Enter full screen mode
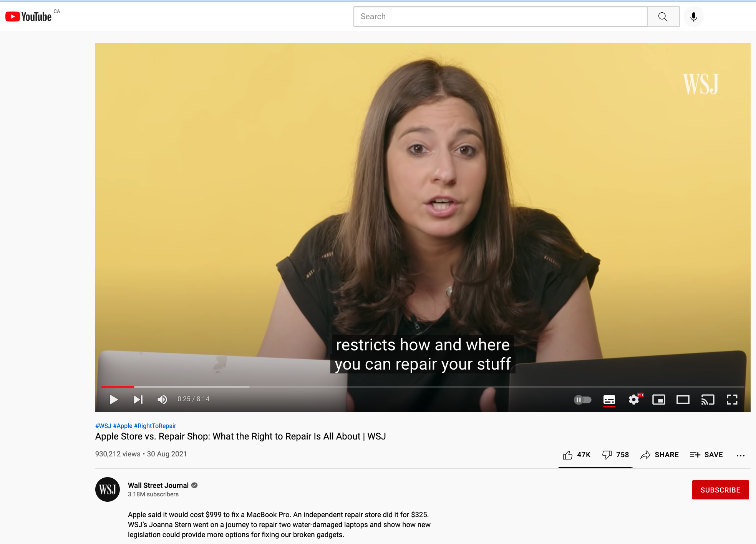 [732, 400]
